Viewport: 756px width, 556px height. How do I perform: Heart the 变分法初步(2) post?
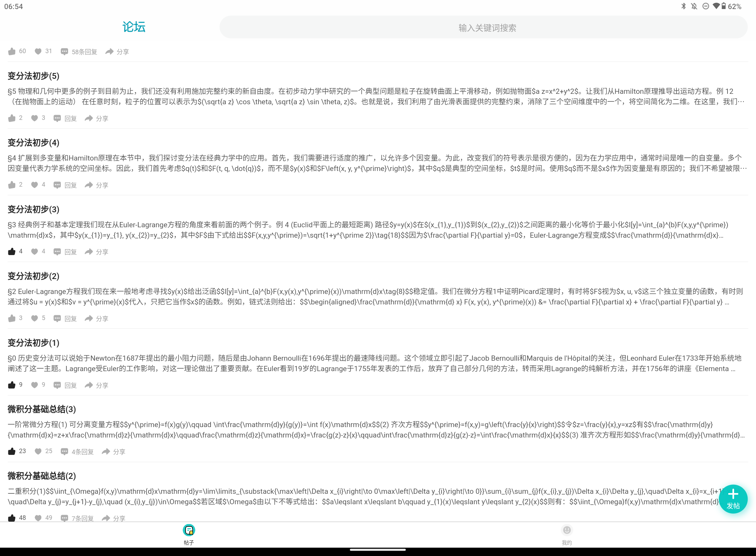point(34,318)
